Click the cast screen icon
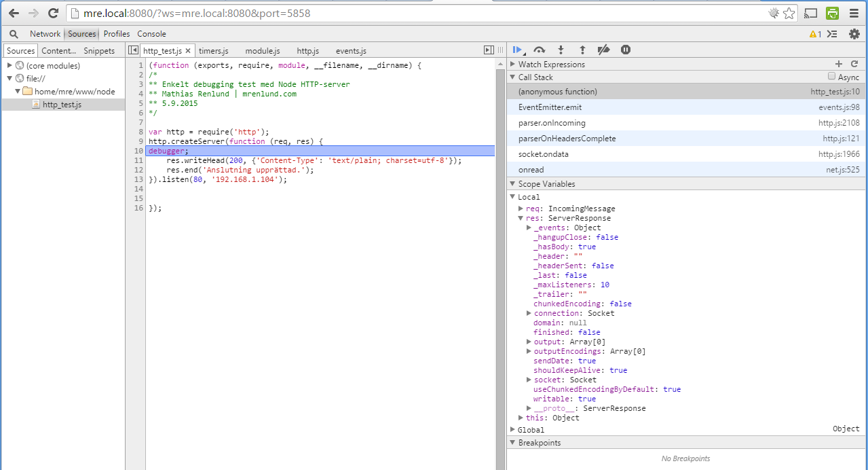The height and width of the screenshot is (470, 868). 810,13
